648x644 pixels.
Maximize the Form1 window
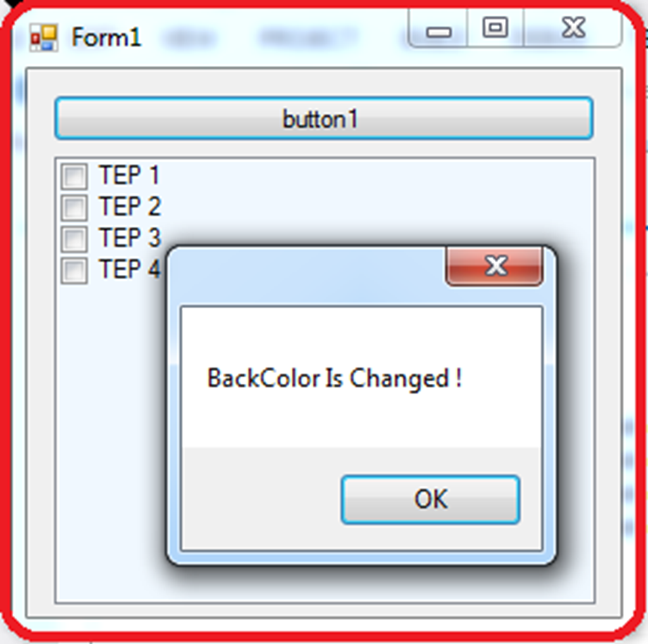495,28
